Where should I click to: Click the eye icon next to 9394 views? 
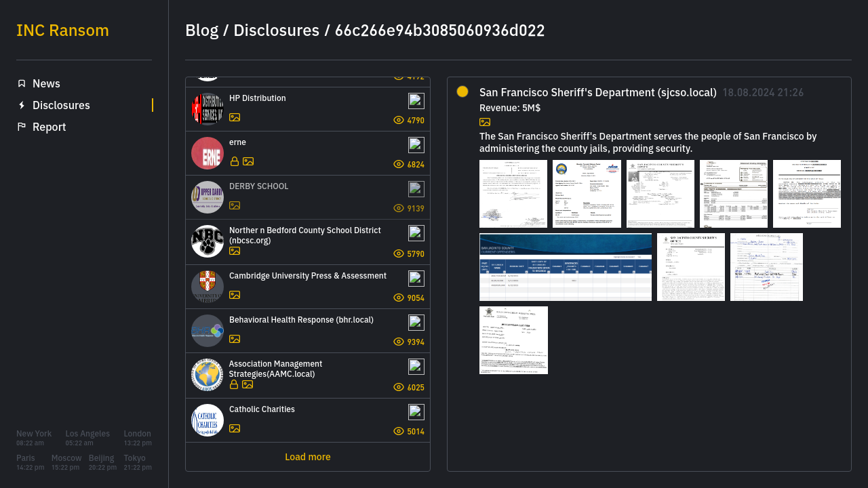(399, 342)
